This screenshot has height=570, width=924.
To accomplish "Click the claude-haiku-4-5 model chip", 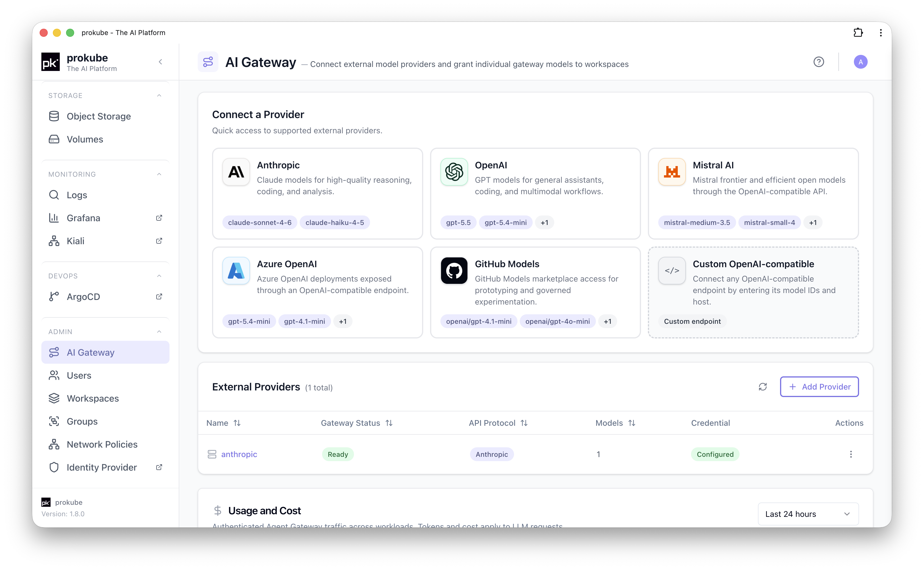I will [x=335, y=223].
